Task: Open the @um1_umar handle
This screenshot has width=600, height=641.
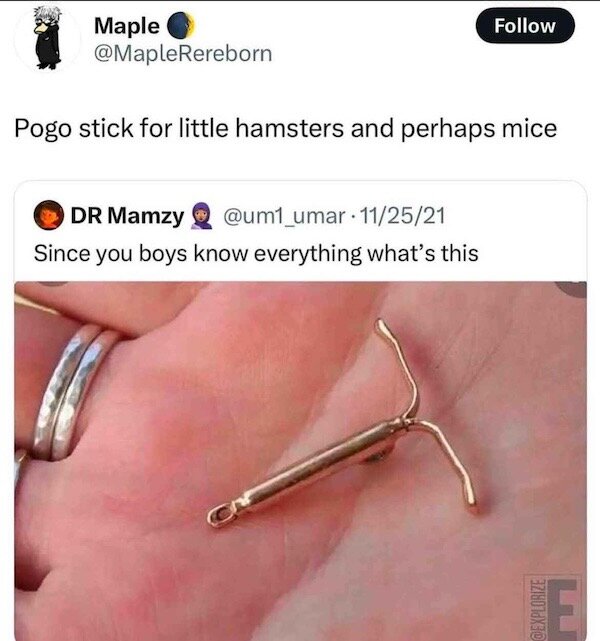Action: (284, 216)
